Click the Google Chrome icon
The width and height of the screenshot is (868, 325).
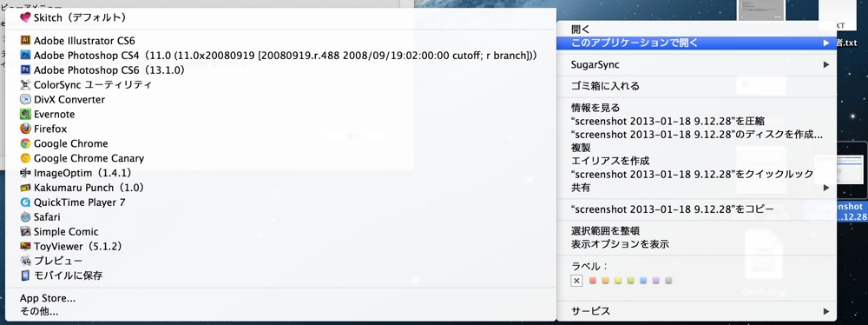click(25, 143)
